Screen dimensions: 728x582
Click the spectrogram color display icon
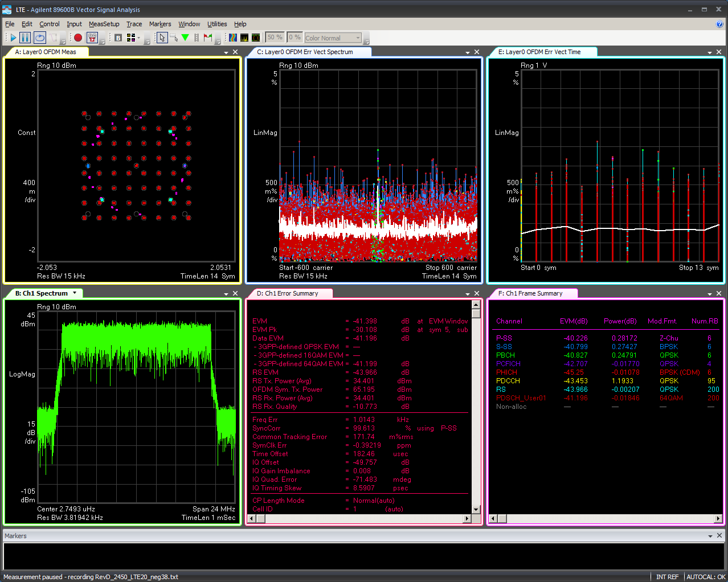coord(233,38)
